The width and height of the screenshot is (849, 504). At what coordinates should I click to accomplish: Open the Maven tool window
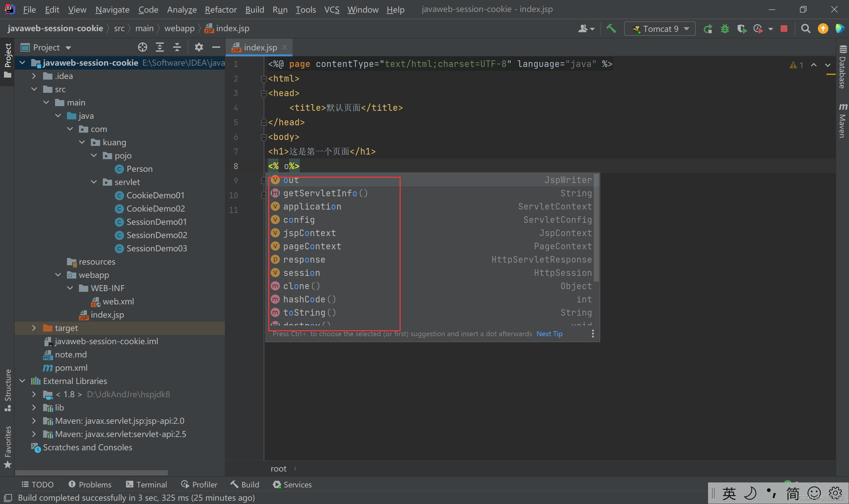click(843, 121)
